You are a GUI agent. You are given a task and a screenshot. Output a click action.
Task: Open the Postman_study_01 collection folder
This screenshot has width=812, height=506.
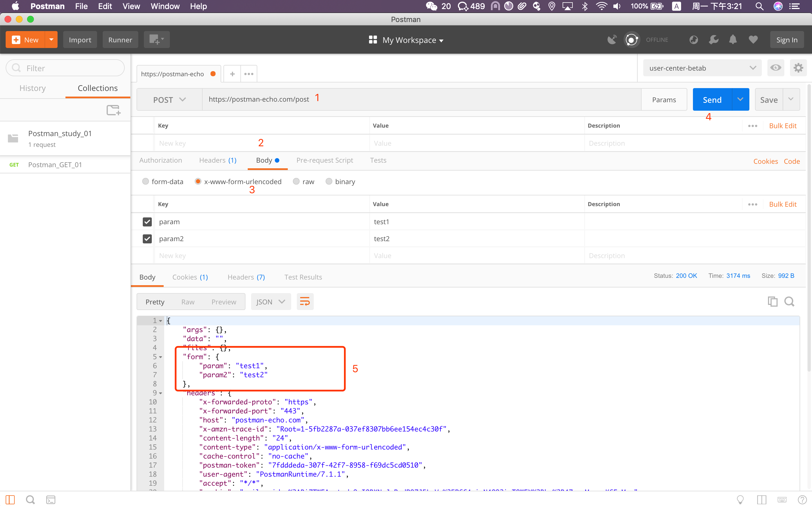[65, 139]
